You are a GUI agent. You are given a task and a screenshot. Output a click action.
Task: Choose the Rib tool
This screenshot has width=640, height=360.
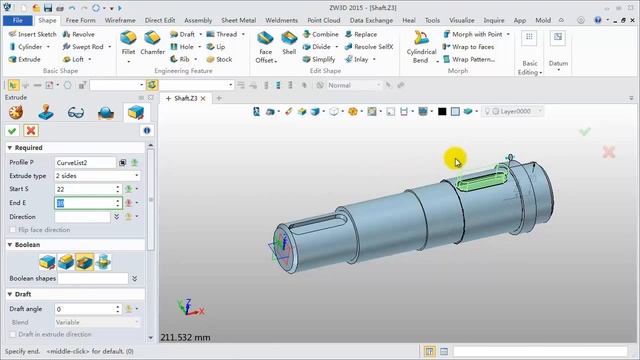[x=180, y=59]
